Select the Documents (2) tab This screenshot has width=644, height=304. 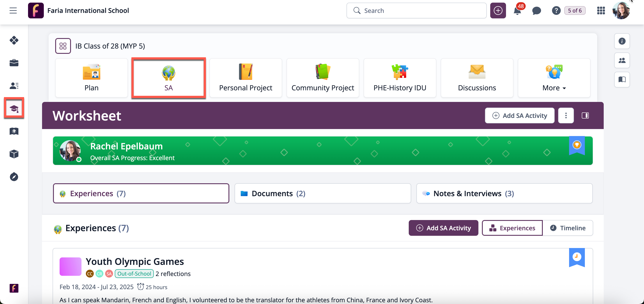322,193
